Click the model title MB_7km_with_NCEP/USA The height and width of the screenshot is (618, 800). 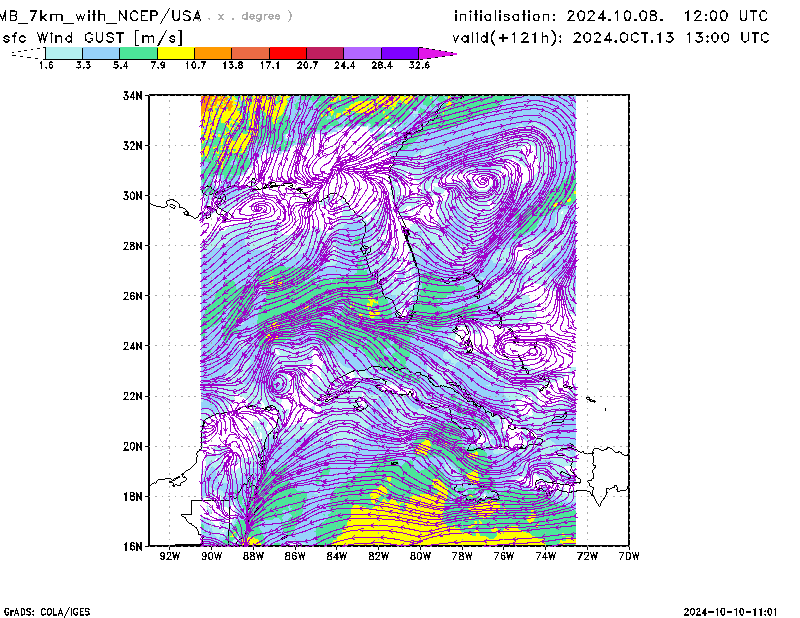(101, 16)
